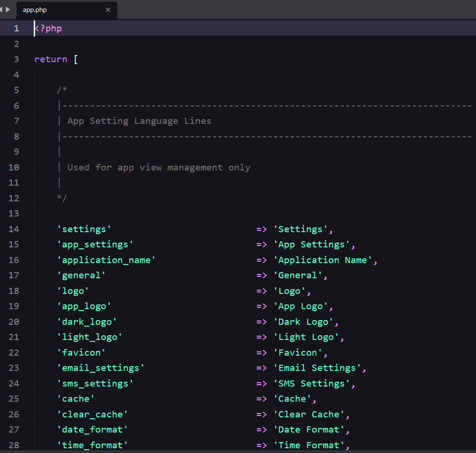Click the comment opener '/*' on line 5
The height and width of the screenshot is (453, 476).
coord(62,90)
